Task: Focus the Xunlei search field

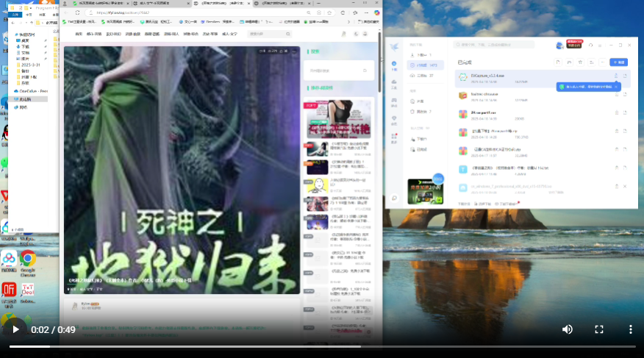Action: [494, 45]
